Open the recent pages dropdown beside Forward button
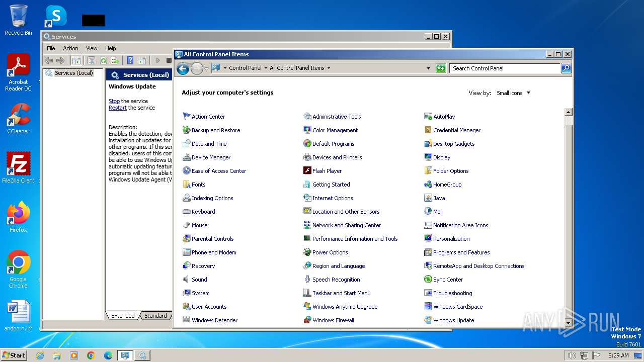Image resolution: width=644 pixels, height=362 pixels. pyautogui.click(x=206, y=69)
